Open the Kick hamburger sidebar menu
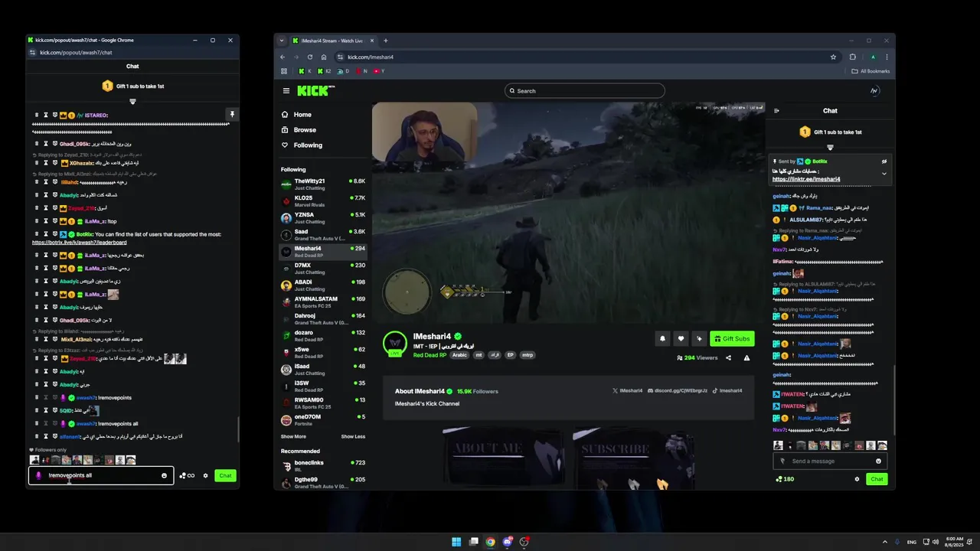 pyautogui.click(x=286, y=90)
